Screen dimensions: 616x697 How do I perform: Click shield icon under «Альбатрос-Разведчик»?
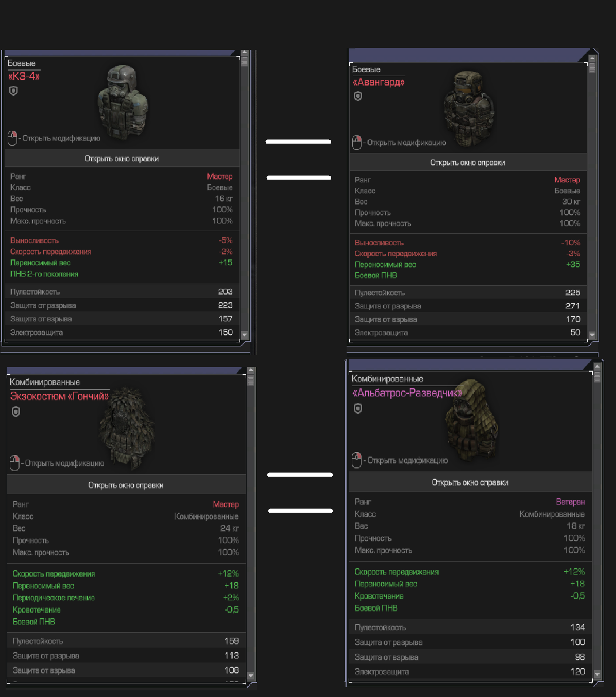[358, 408]
